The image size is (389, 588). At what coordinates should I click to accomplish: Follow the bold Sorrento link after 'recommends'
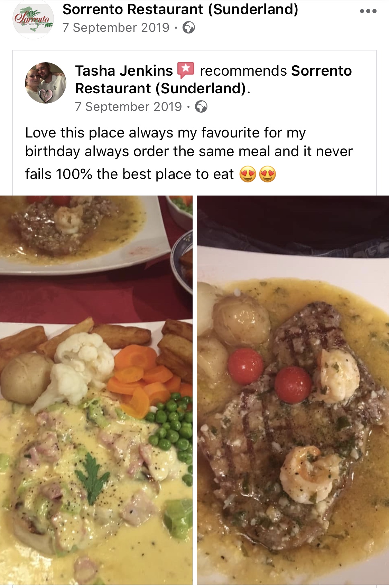coord(214,79)
